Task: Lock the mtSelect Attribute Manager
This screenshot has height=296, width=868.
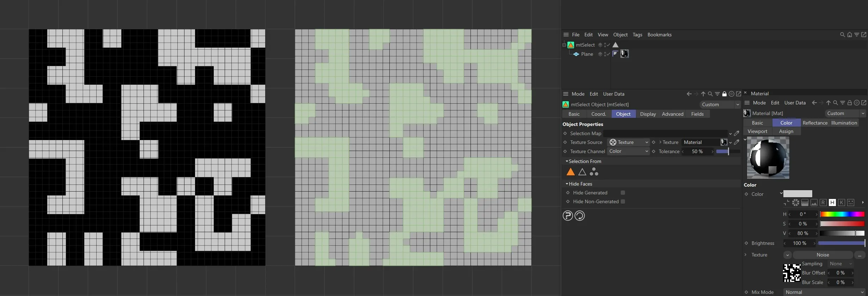Action: coord(724,94)
